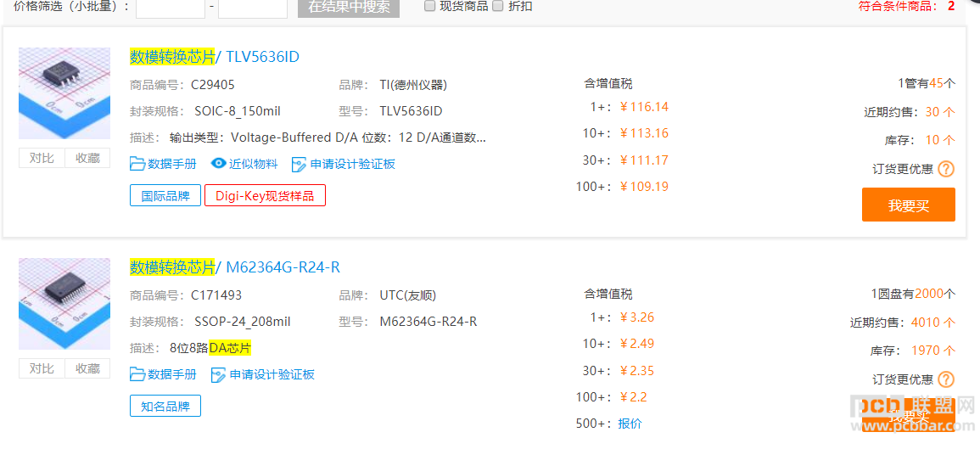Click the price ¥113.16

[x=644, y=133]
